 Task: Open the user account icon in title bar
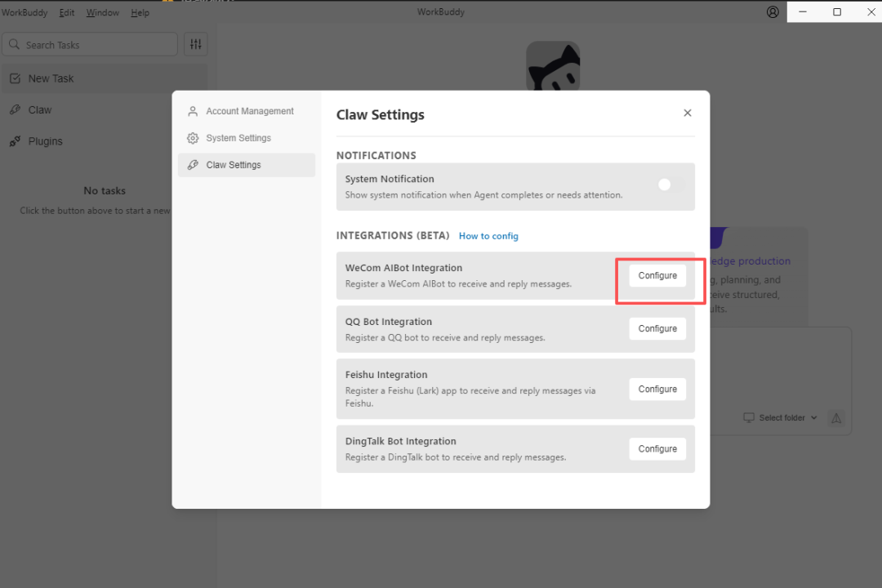tap(773, 11)
